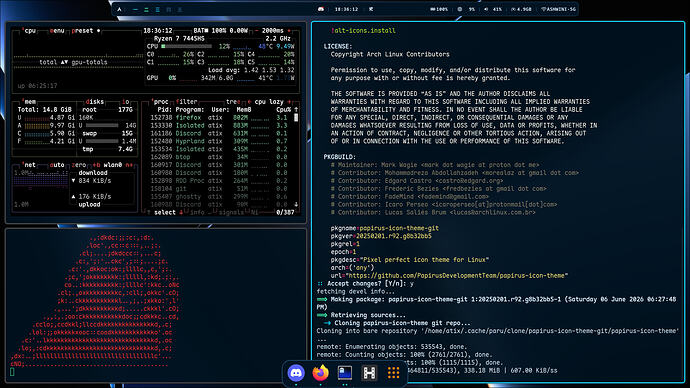Open the terminal app in the dock

click(345, 373)
